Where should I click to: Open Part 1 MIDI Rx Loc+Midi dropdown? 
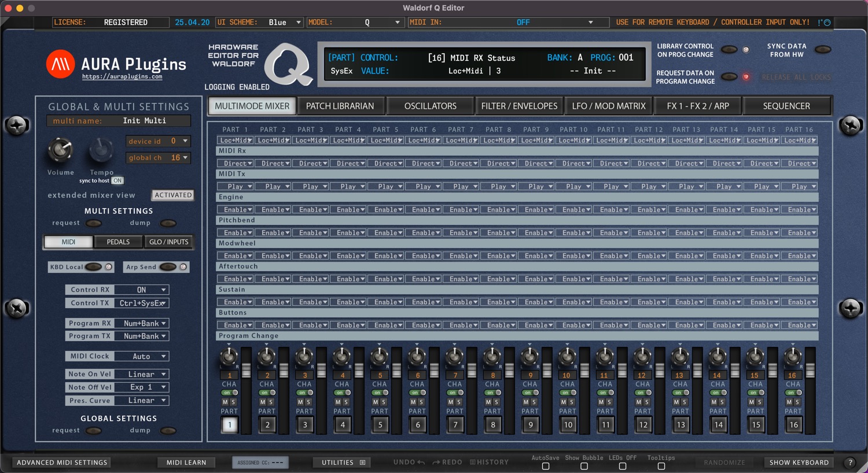[236, 141]
